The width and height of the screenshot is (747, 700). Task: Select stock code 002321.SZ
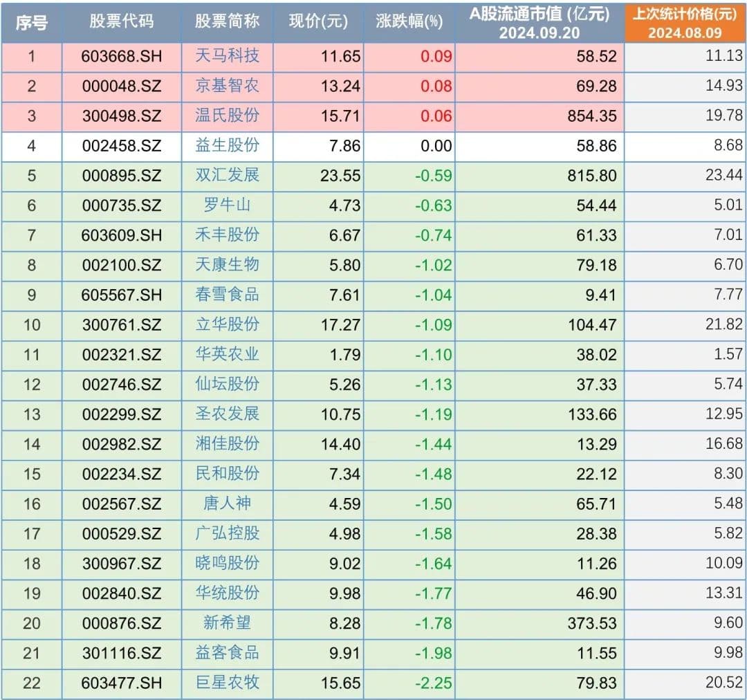pyautogui.click(x=122, y=355)
